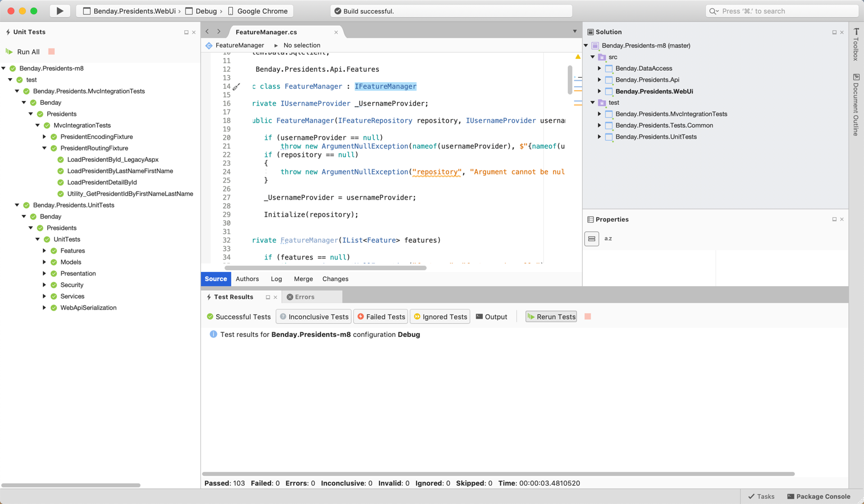Click the Rerun Tests button
The width and height of the screenshot is (864, 504).
tap(551, 316)
